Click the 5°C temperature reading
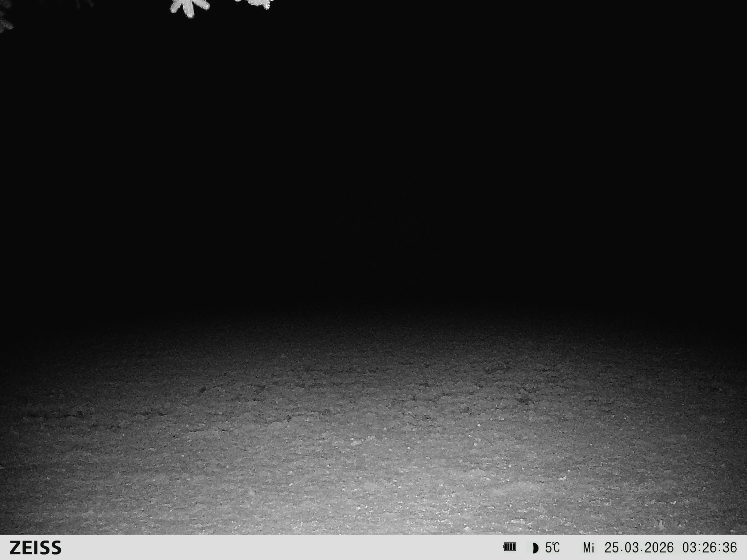Screen dimensions: 747x560 click(552, 548)
